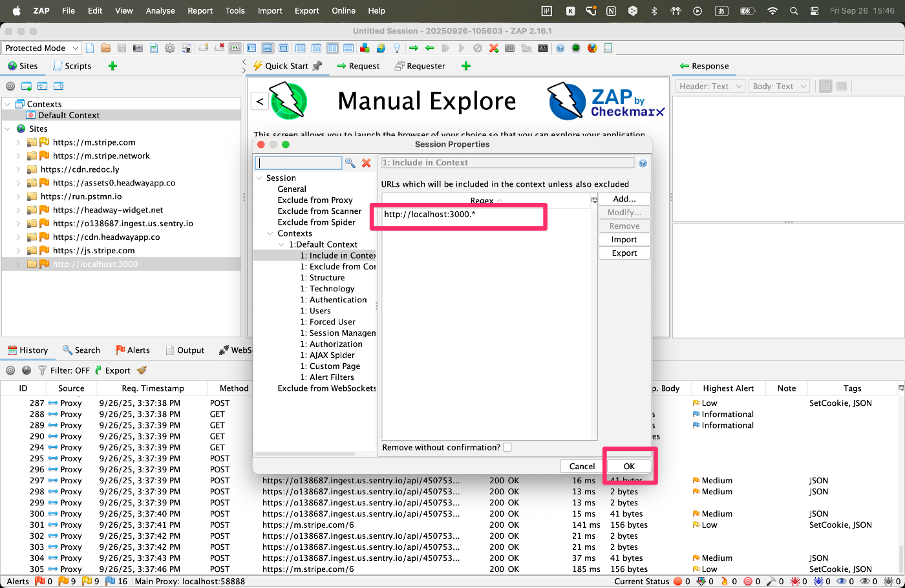905x588 pixels.
Task: Click the Import button in dialog
Action: tap(624, 239)
